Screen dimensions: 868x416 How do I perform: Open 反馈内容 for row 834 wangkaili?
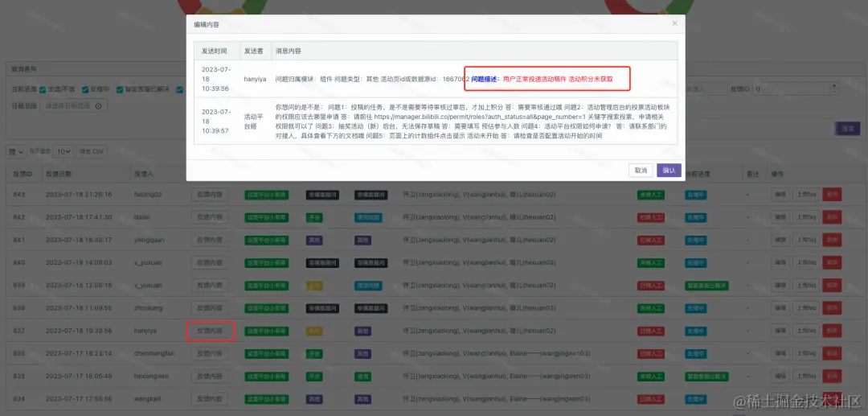tap(209, 399)
